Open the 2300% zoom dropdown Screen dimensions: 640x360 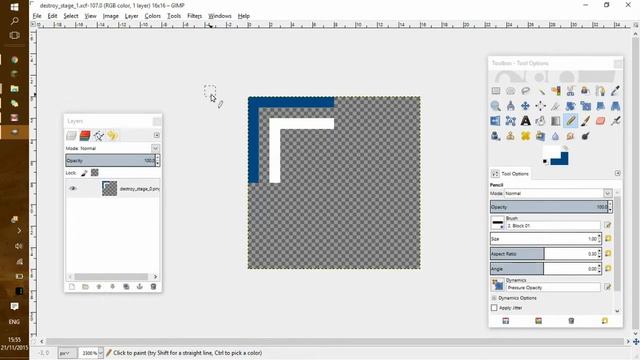(x=100, y=353)
